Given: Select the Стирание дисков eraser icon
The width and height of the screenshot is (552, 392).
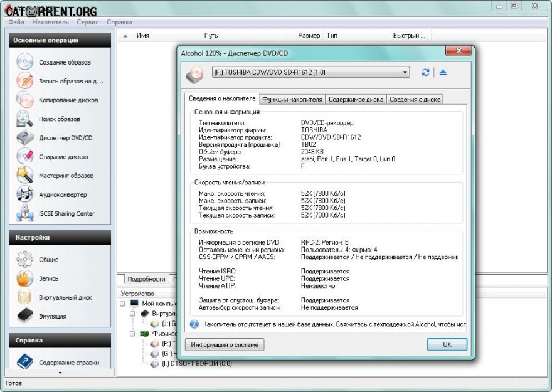Looking at the screenshot, I should pos(24,157).
